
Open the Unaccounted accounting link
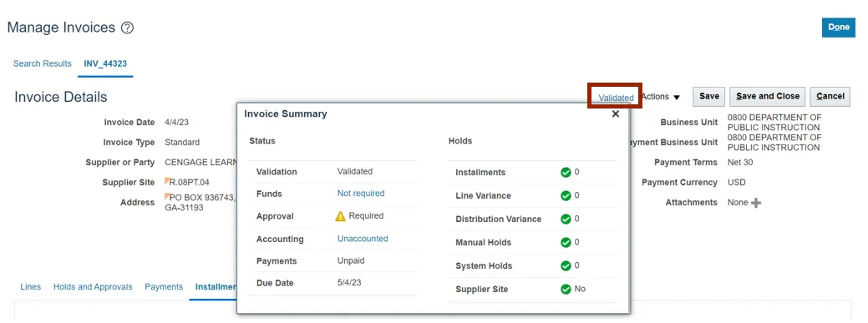363,239
